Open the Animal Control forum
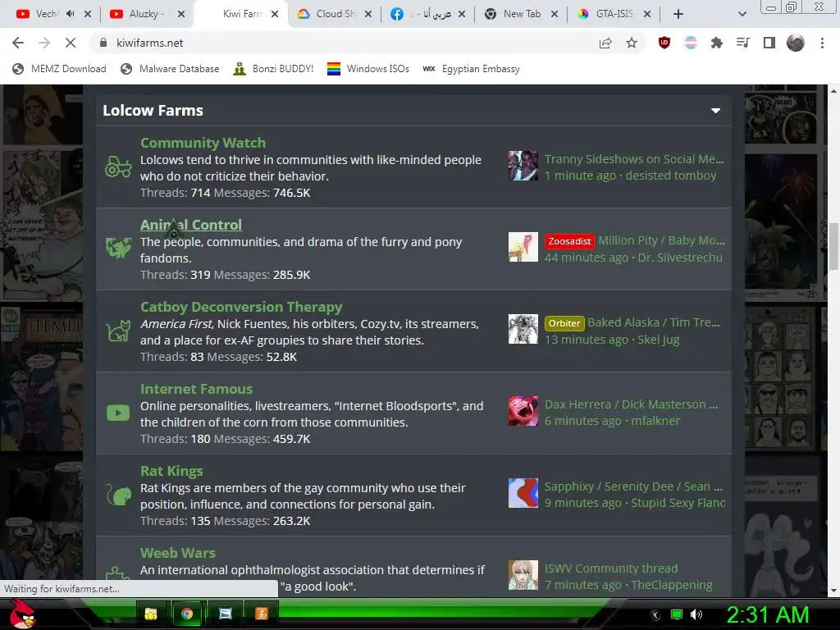This screenshot has width=840, height=630. coord(190,225)
